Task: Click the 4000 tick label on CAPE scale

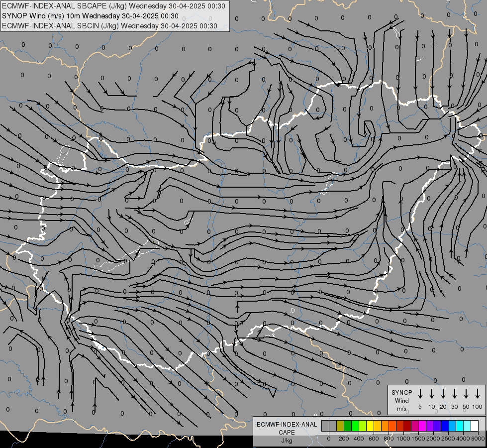Action: (463, 439)
